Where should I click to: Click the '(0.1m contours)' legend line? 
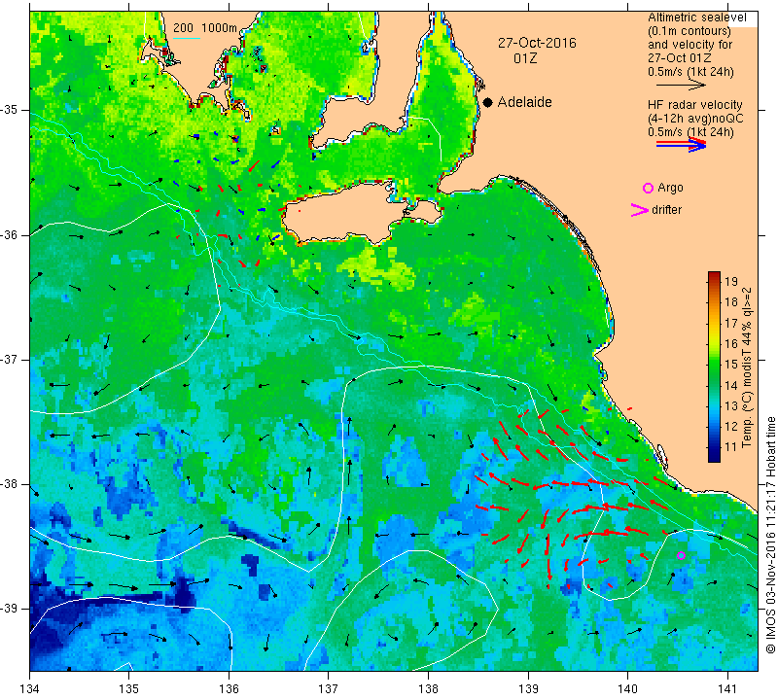(690, 31)
